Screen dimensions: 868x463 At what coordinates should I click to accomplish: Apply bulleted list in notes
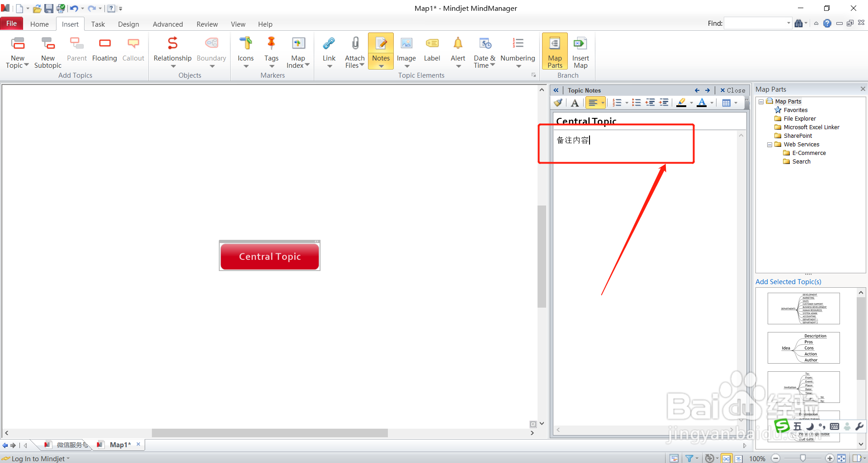tap(637, 103)
